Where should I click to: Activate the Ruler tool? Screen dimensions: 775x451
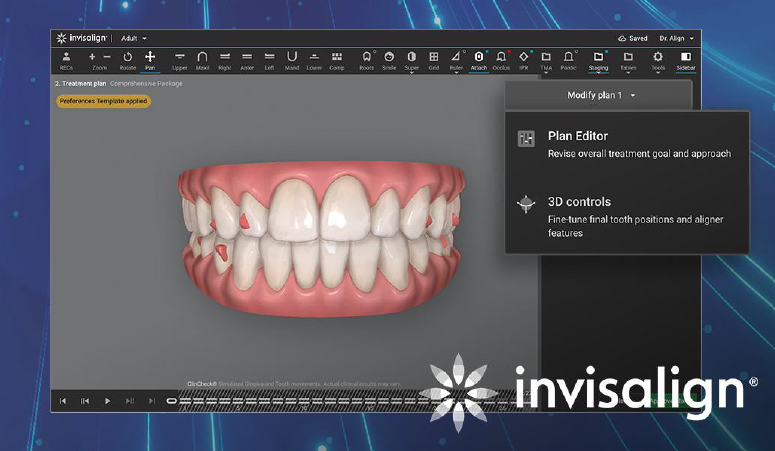click(456, 60)
